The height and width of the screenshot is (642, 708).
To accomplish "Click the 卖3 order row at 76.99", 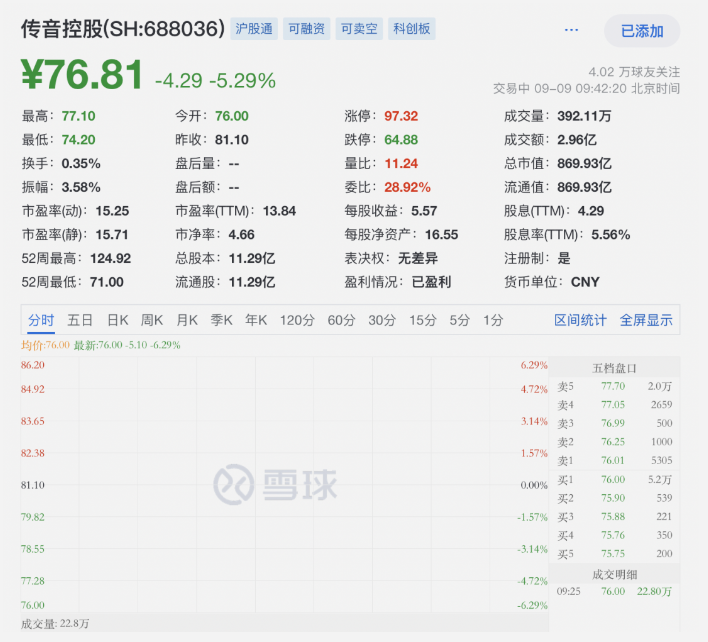I will point(615,423).
